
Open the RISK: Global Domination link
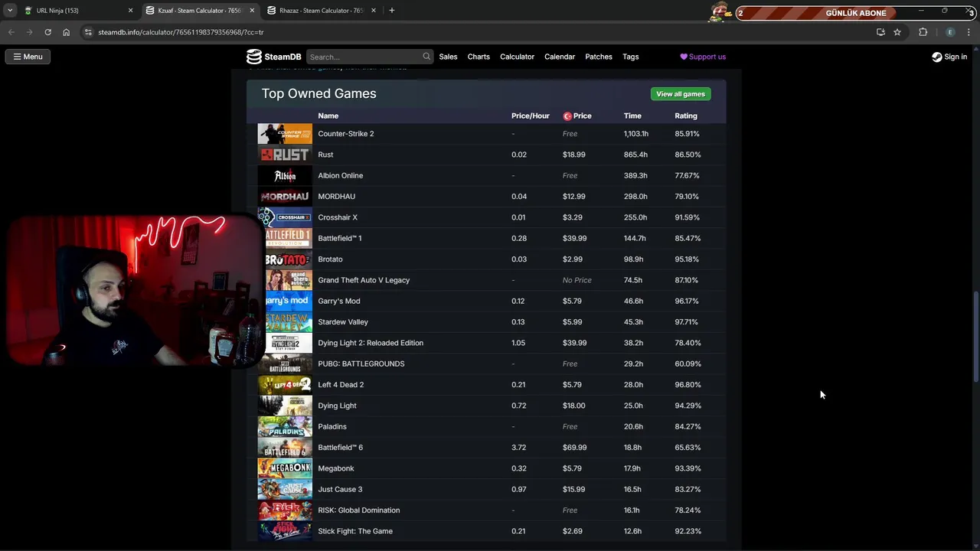pos(359,510)
